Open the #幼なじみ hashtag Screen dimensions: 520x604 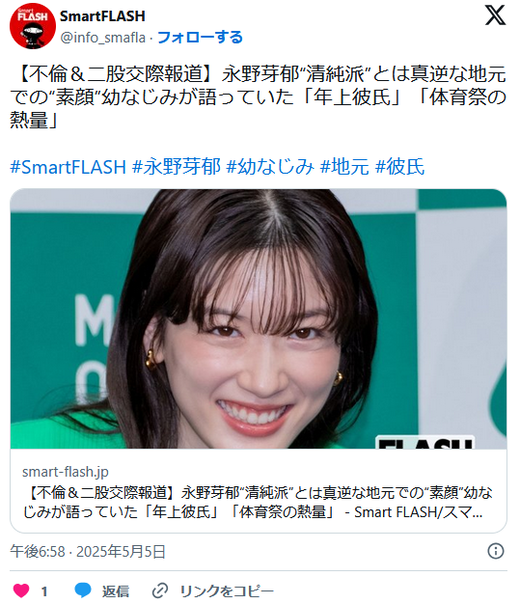point(270,167)
